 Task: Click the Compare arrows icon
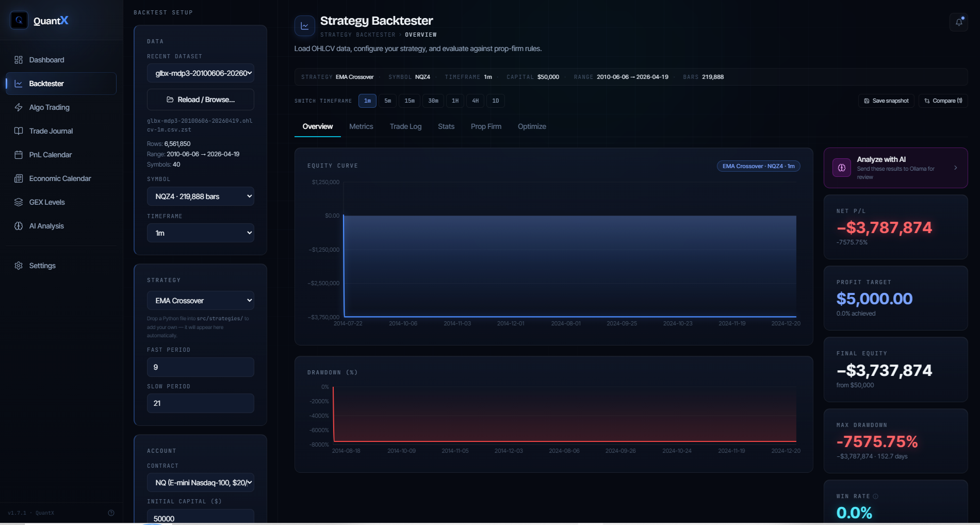point(927,101)
